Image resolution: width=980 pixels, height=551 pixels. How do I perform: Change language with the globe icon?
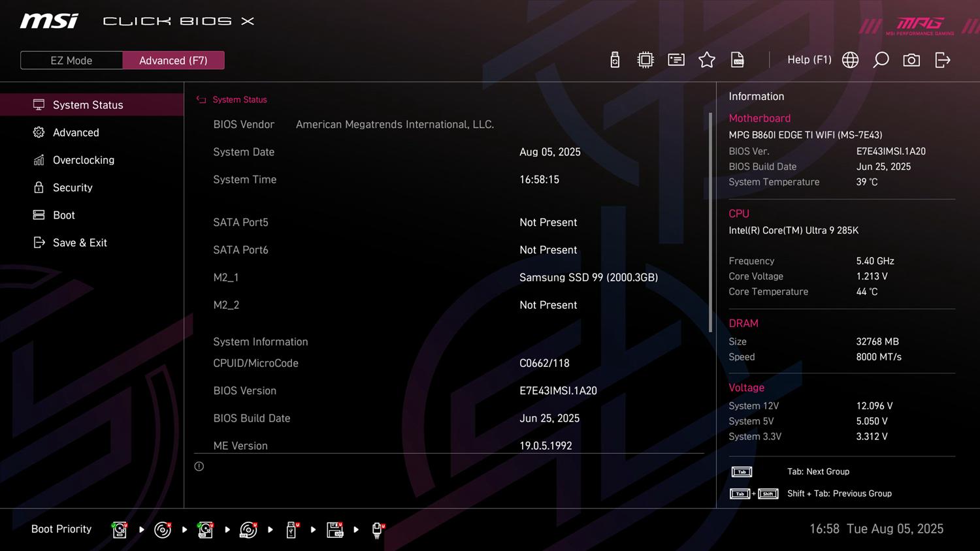pos(850,60)
